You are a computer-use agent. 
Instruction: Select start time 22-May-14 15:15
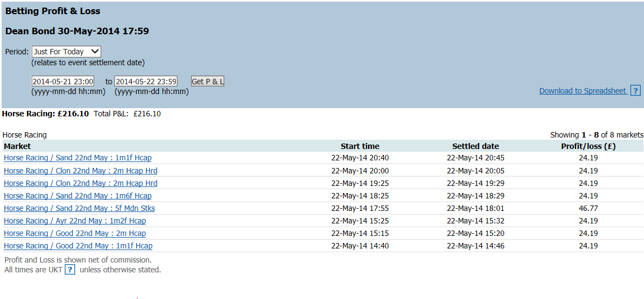click(360, 233)
